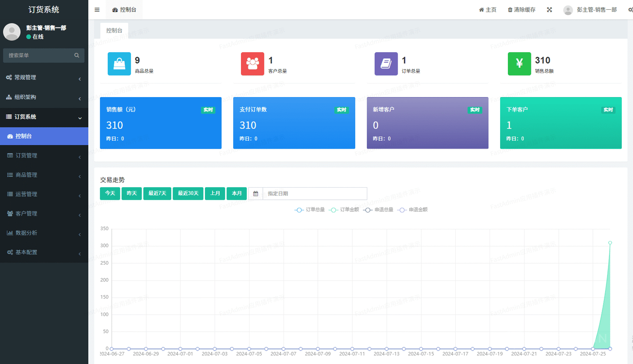This screenshot has height=364, width=633.
Task: Click the green yen 销售总额 icon
Action: click(519, 64)
